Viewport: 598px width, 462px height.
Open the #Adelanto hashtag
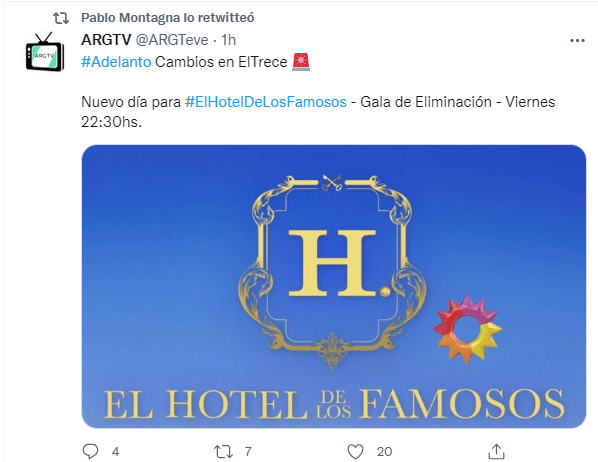coord(116,62)
